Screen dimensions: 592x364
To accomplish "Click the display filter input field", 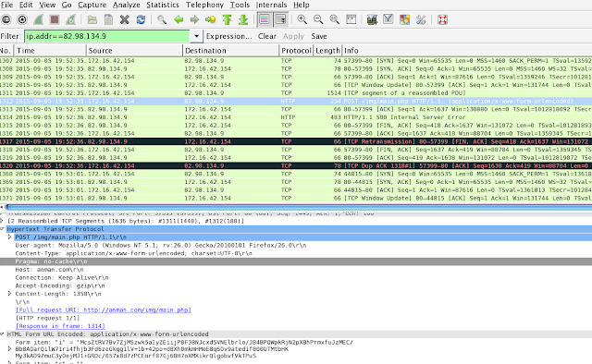I will (x=107, y=36).
